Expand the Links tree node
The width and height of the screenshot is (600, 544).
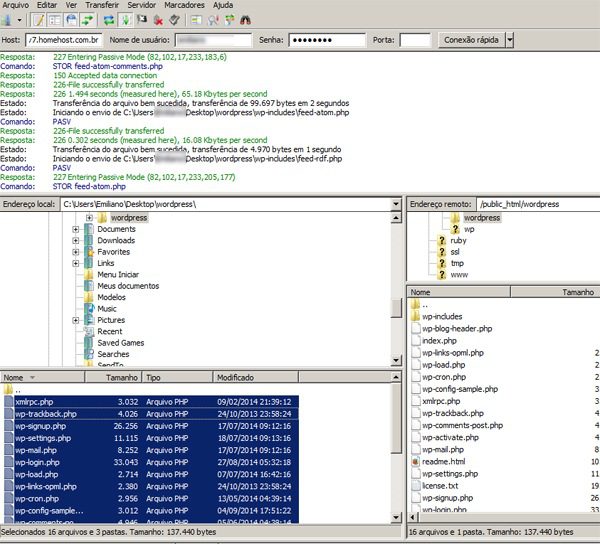[76, 263]
